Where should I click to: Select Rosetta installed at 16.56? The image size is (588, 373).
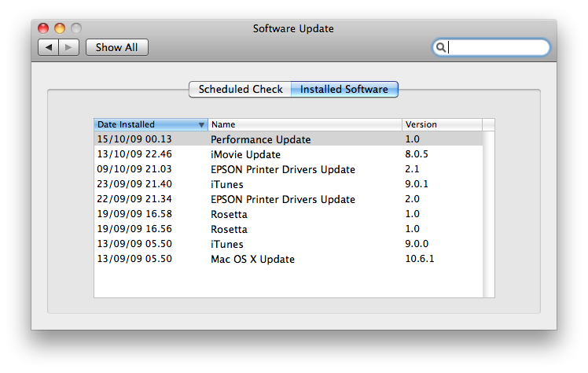(x=288, y=229)
